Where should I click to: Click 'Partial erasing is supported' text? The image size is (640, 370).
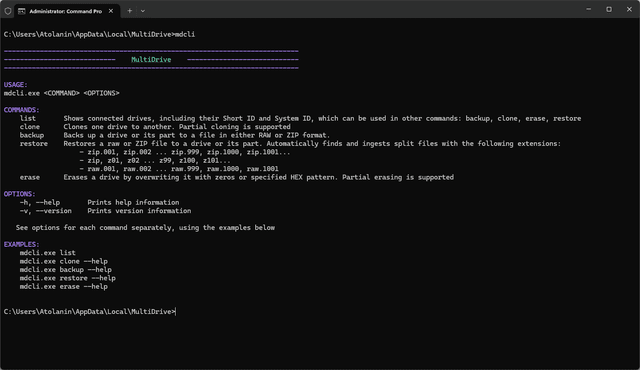tap(398, 177)
